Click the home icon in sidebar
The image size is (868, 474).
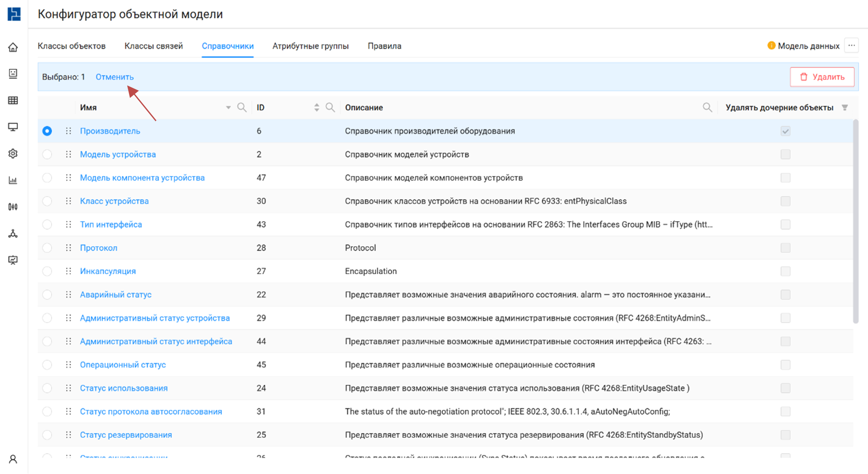13,47
